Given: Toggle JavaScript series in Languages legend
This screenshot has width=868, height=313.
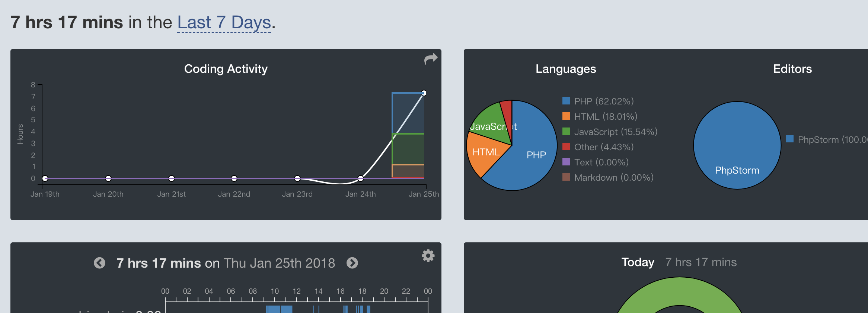Looking at the screenshot, I should [x=615, y=132].
